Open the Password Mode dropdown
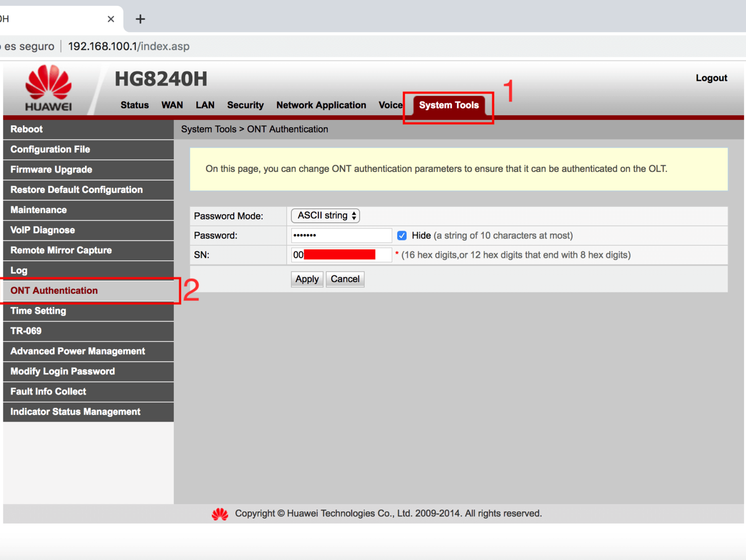Viewport: 746px width, 560px height. tap(325, 216)
